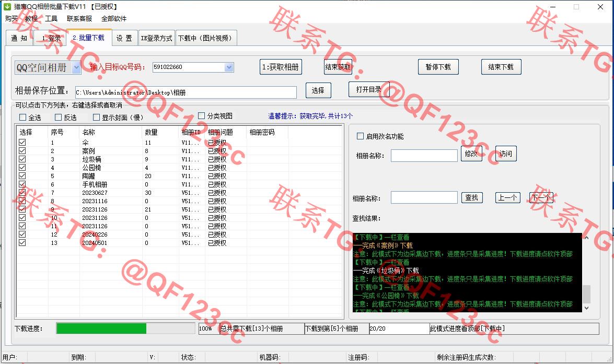Image resolution: width=614 pixels, height=364 pixels.
Task: Click the 数量 column header
Action: coord(160,132)
